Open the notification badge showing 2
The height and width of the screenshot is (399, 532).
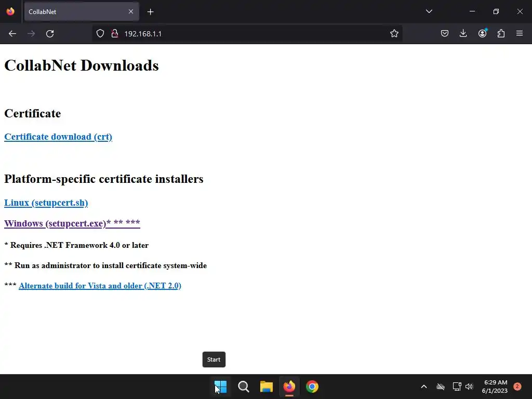517,387
